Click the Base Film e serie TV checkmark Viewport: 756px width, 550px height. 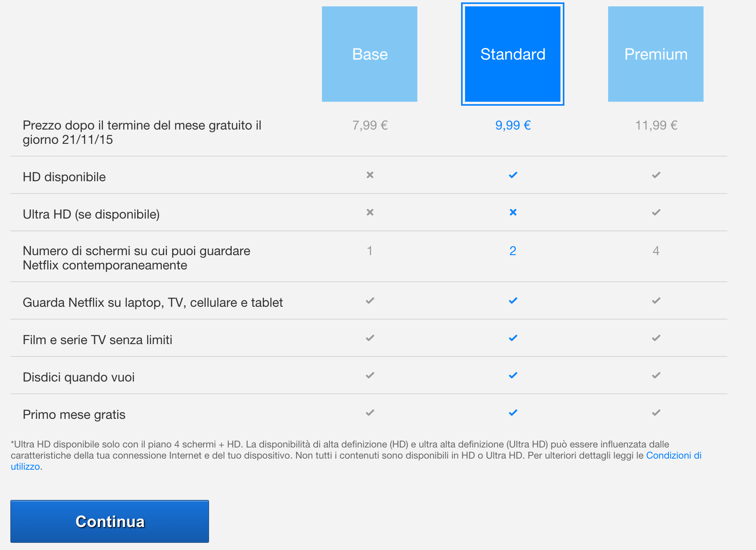[x=370, y=338]
